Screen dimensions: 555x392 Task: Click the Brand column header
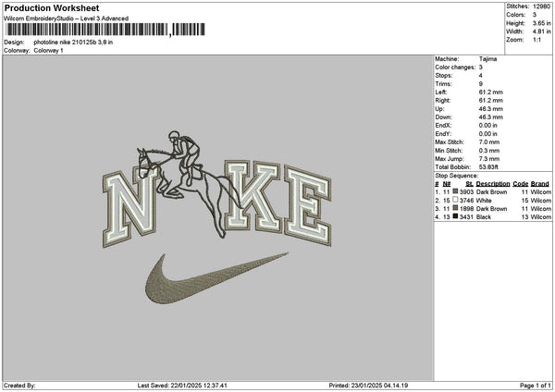coord(540,184)
